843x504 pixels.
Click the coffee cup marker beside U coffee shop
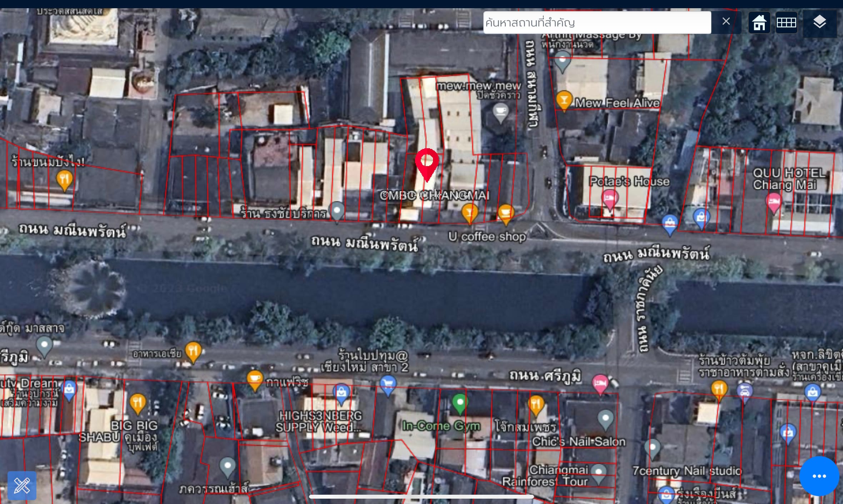(506, 215)
